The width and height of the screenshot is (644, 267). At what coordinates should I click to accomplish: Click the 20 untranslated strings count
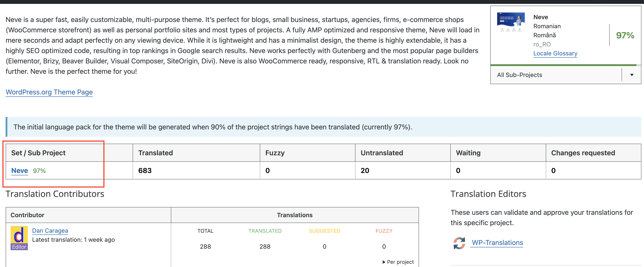pos(365,171)
